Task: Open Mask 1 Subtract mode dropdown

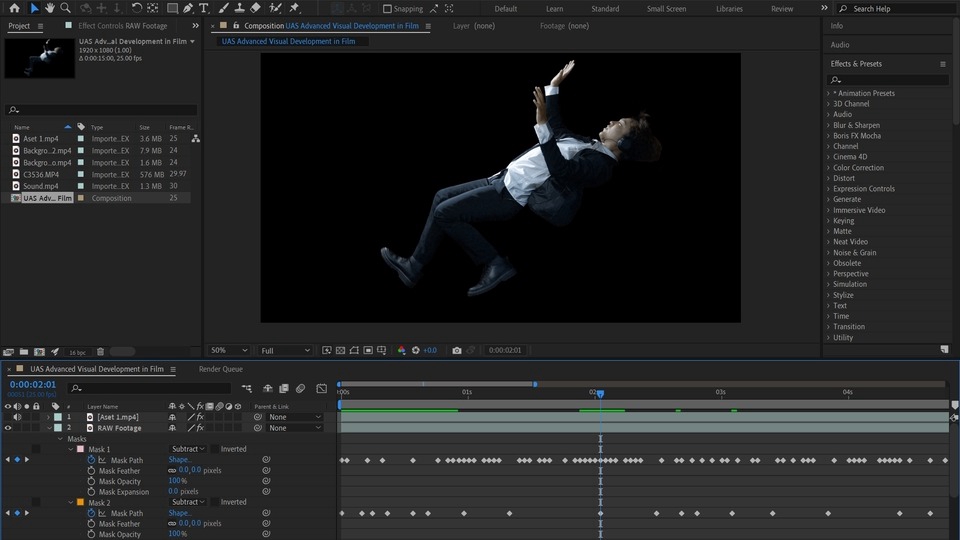Action: coord(188,449)
